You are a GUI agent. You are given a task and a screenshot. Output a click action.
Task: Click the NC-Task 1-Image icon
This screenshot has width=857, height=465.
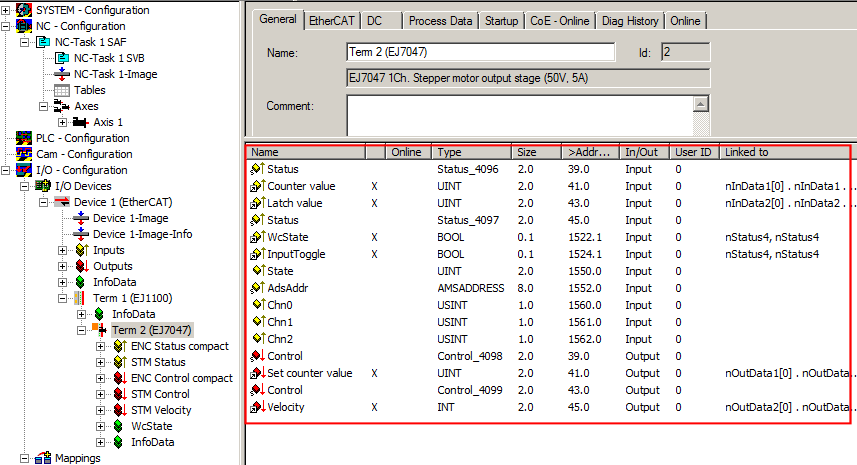coord(62,74)
